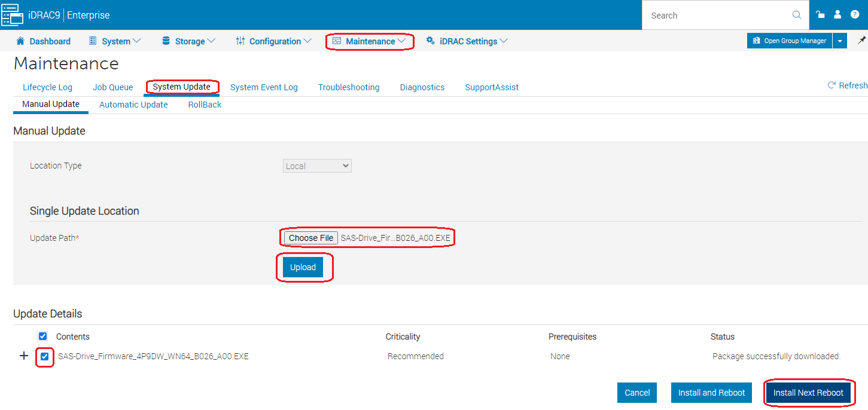This screenshot has height=410, width=868.
Task: Open the Maintenance menu dropdown
Action: point(369,41)
